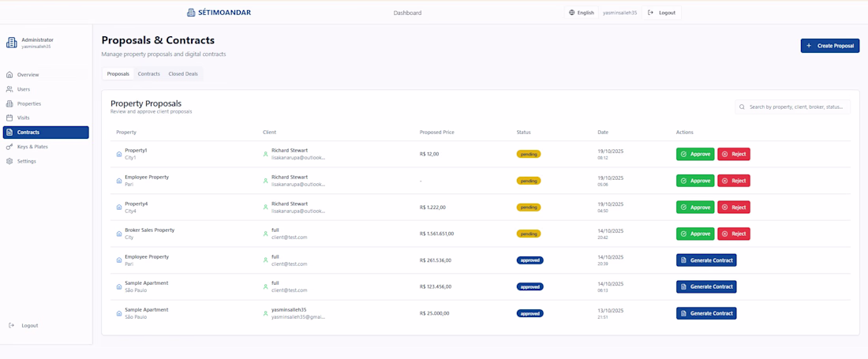The image size is (868, 359).
Task: Open the English language selector
Action: click(582, 12)
